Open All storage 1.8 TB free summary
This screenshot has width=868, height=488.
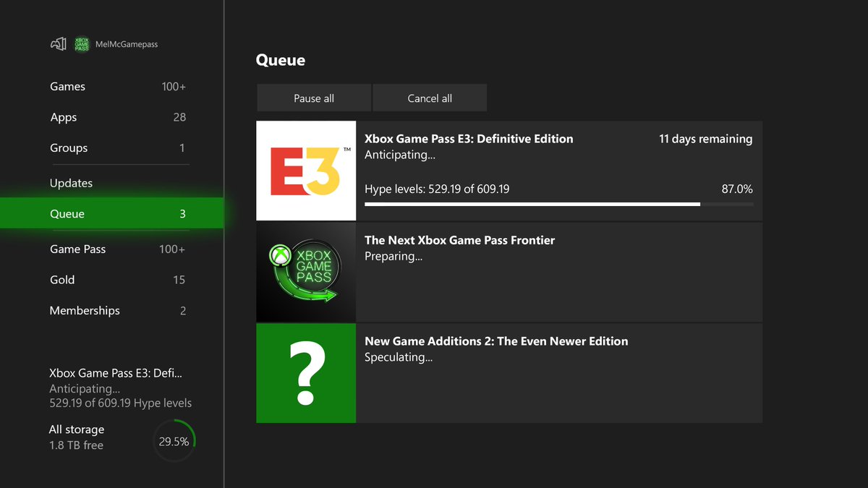[77, 437]
